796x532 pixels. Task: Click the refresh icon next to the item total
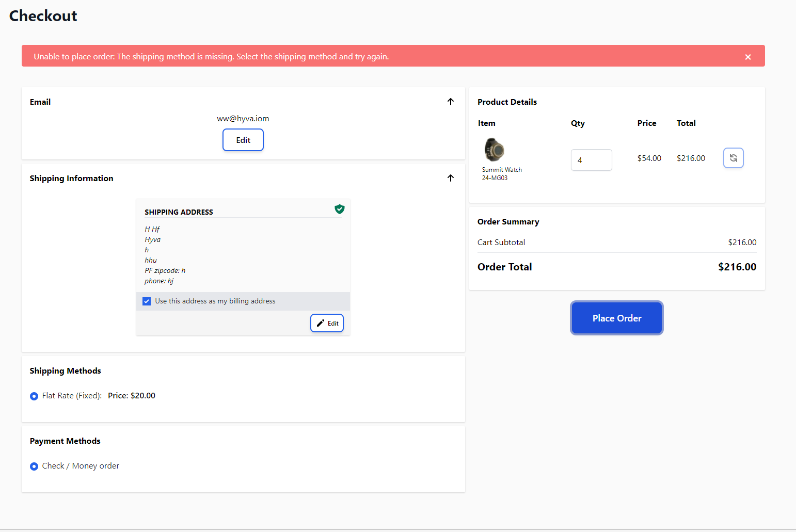click(x=734, y=158)
